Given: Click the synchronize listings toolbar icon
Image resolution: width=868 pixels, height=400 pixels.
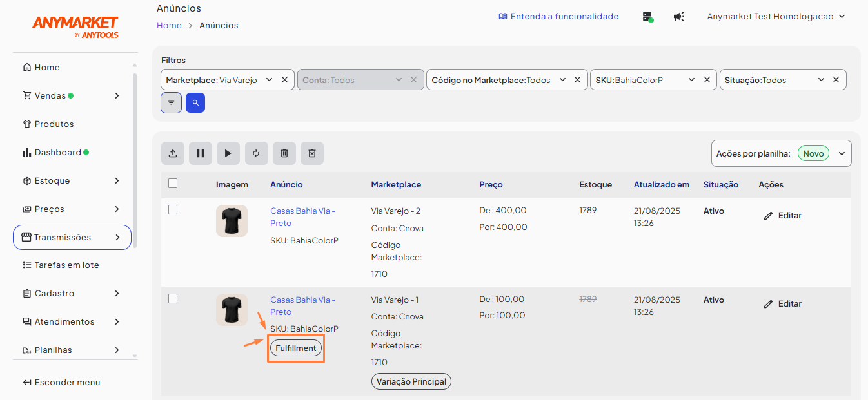Looking at the screenshot, I should coord(256,153).
